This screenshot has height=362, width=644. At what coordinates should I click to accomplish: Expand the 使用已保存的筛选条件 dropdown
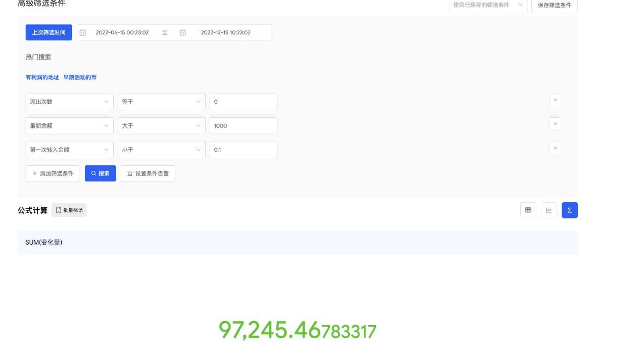[488, 5]
